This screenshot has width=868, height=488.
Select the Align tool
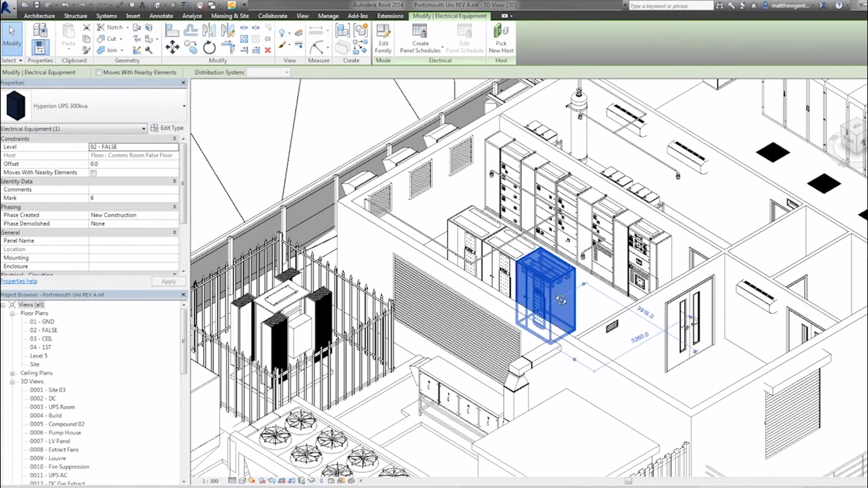(x=172, y=30)
